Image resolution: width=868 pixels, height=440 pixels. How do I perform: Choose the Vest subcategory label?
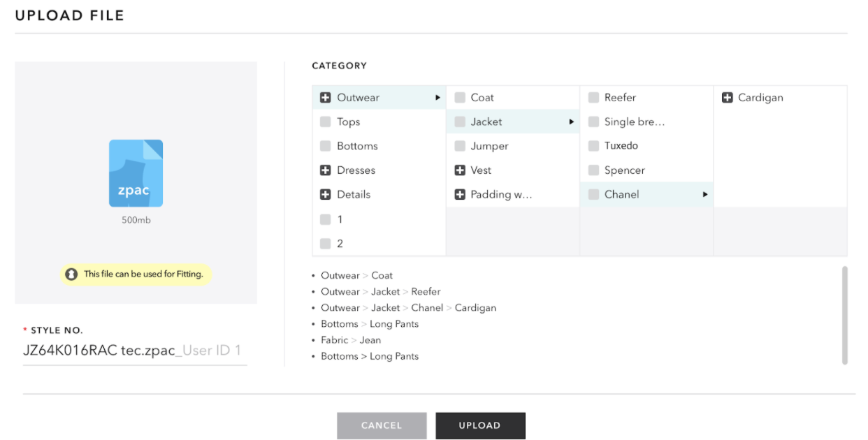point(481,170)
